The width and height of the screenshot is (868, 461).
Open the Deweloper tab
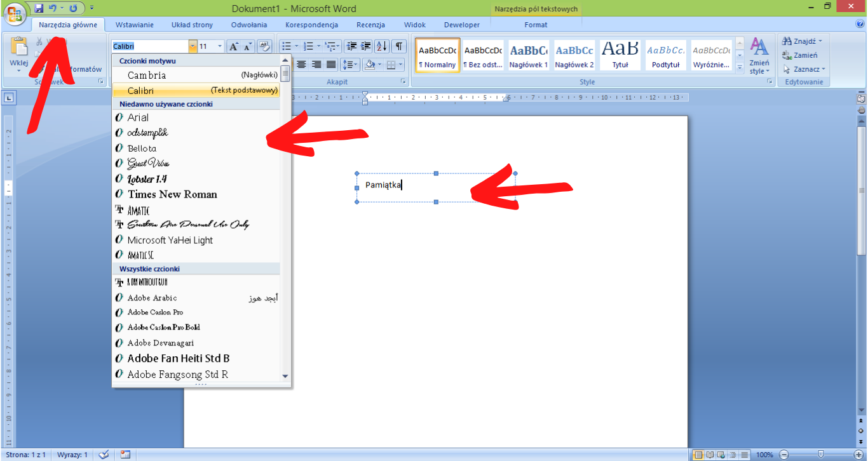pos(462,25)
